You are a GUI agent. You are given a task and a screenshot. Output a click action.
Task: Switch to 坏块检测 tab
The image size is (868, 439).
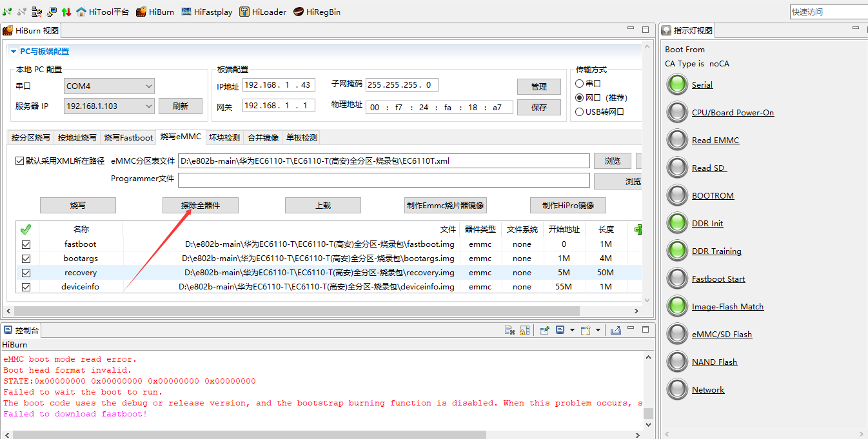224,137
